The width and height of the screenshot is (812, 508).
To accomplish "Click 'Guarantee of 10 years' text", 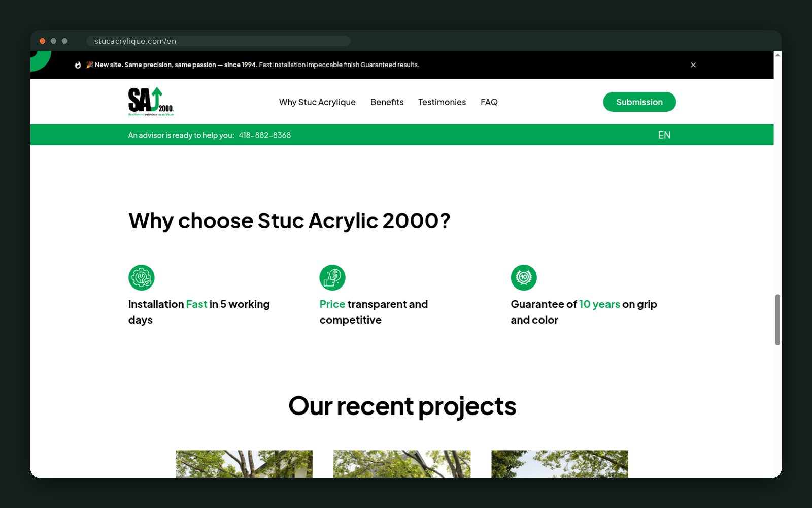I will coord(565,304).
